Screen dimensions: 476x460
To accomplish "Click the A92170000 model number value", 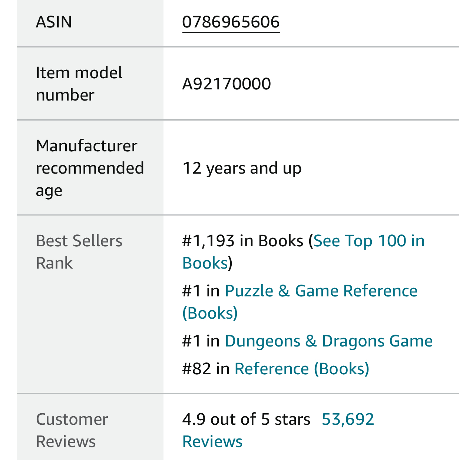I will coord(227,83).
